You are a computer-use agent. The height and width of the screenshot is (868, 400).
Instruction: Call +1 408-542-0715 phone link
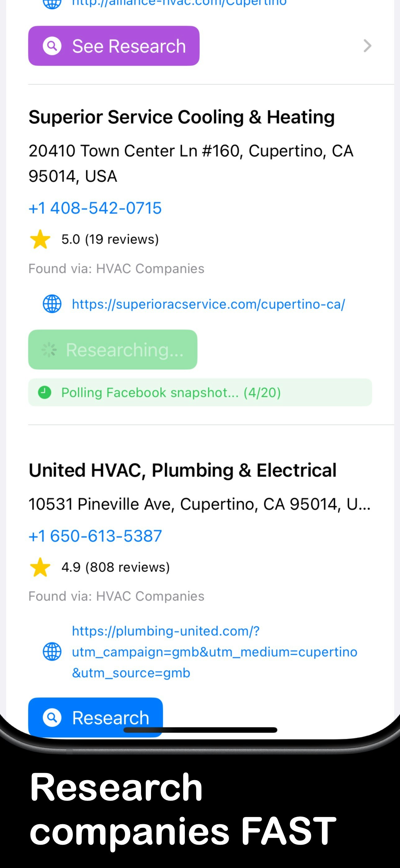click(x=95, y=208)
